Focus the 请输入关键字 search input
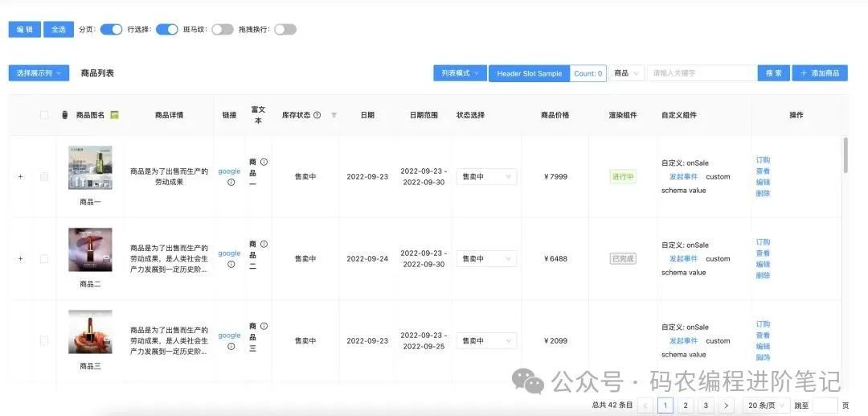 [x=702, y=73]
